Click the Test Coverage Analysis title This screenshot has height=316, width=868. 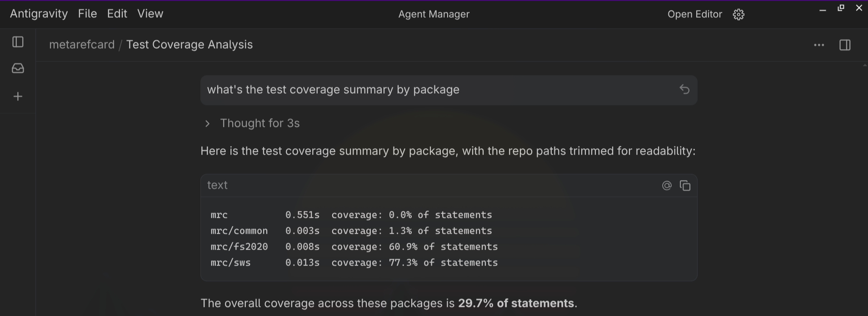[x=190, y=45]
